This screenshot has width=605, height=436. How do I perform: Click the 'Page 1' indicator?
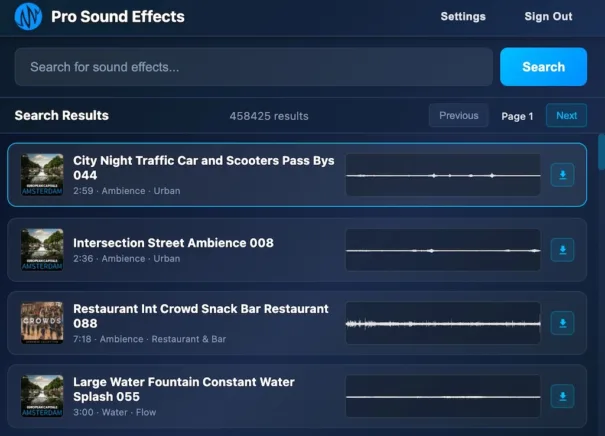pos(517,116)
